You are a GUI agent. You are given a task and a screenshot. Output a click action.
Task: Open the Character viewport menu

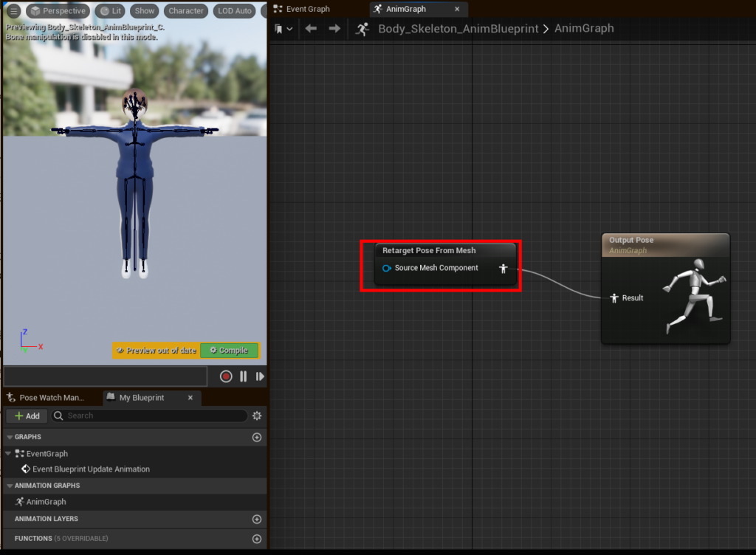point(185,10)
